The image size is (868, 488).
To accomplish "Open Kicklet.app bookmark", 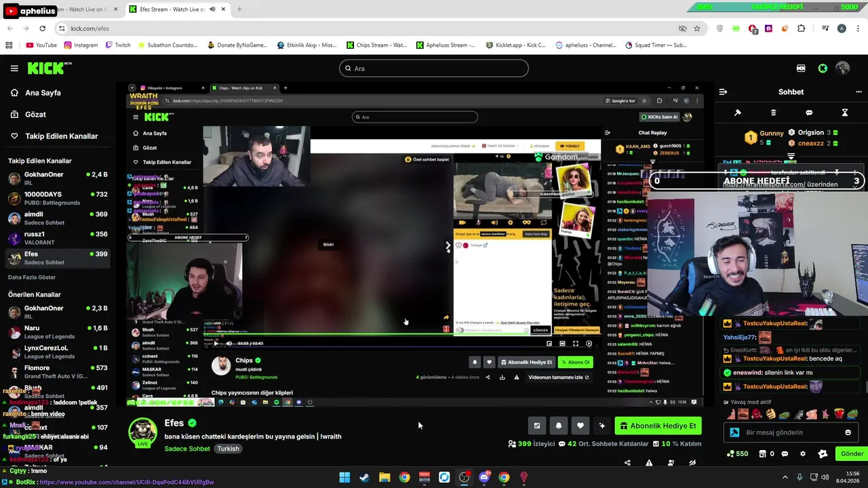I will (515, 45).
